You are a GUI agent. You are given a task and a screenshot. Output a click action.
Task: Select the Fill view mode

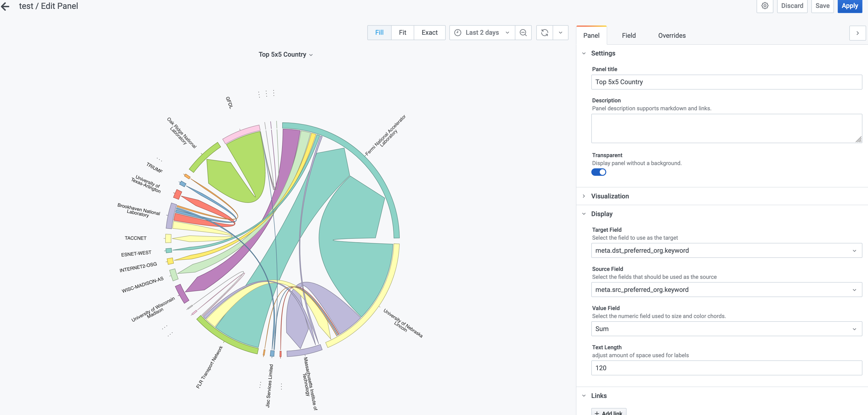tap(379, 33)
